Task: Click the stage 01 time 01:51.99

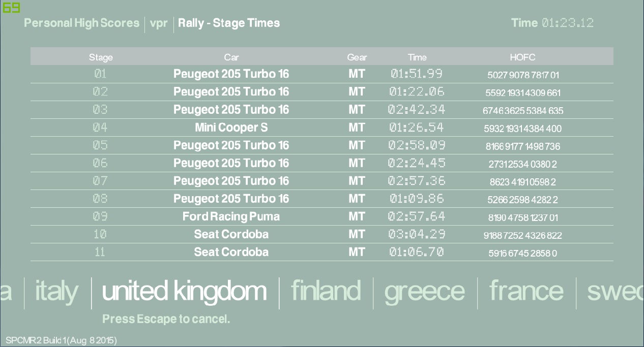Action: (x=417, y=74)
